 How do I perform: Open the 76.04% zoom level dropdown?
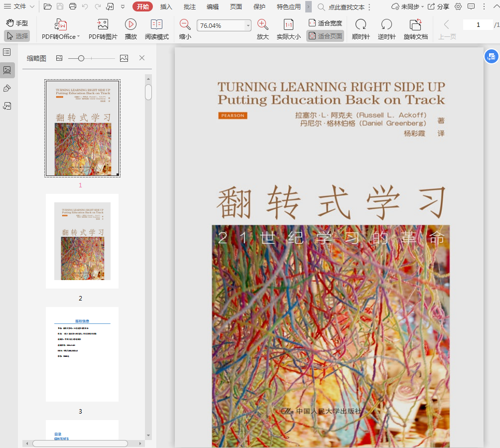pyautogui.click(x=248, y=25)
